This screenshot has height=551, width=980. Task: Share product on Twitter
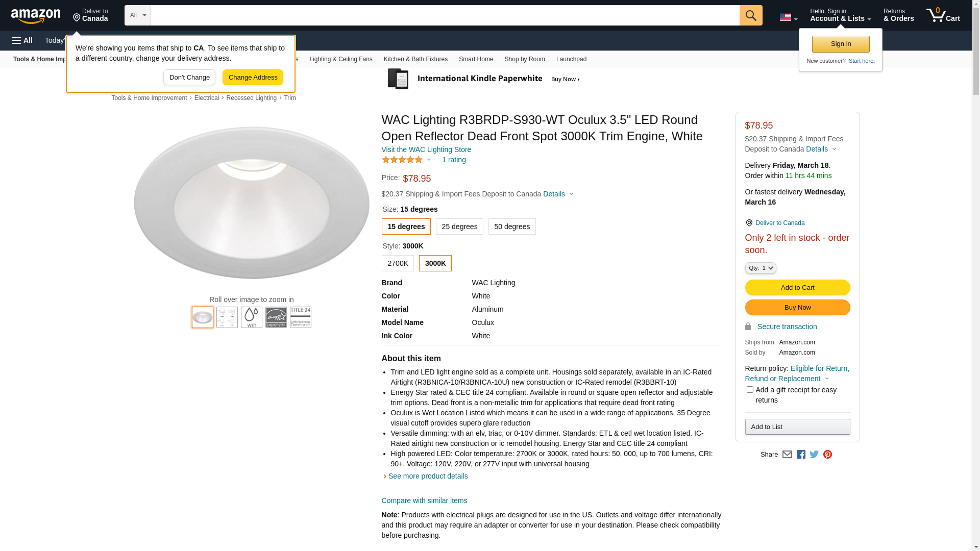pyautogui.click(x=814, y=455)
